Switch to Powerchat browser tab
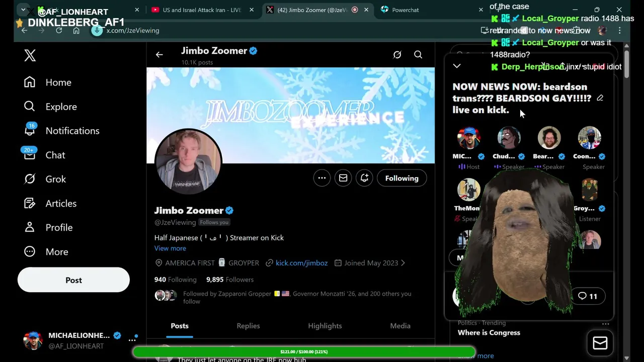Viewport: 644px width, 362px height. pos(433,10)
